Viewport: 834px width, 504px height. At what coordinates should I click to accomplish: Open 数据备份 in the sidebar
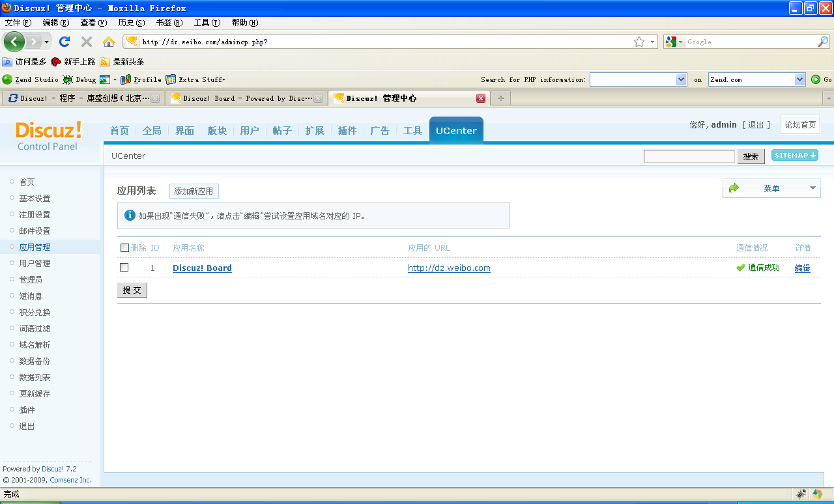tap(35, 361)
